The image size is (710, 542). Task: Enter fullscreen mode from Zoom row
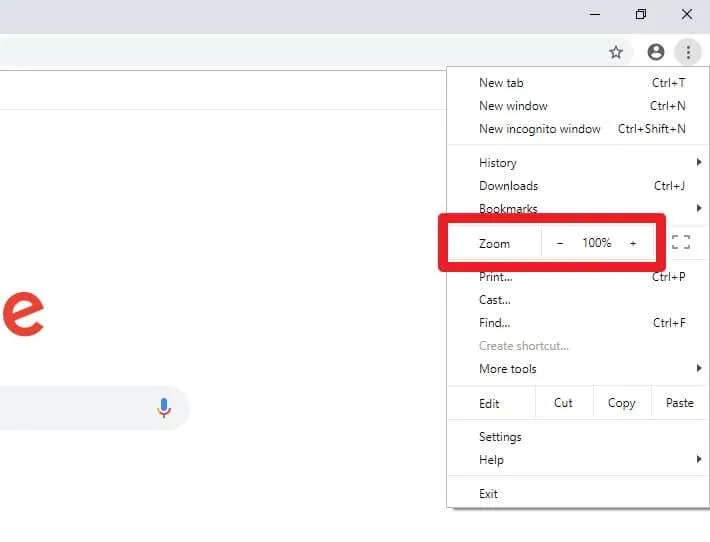(x=681, y=242)
